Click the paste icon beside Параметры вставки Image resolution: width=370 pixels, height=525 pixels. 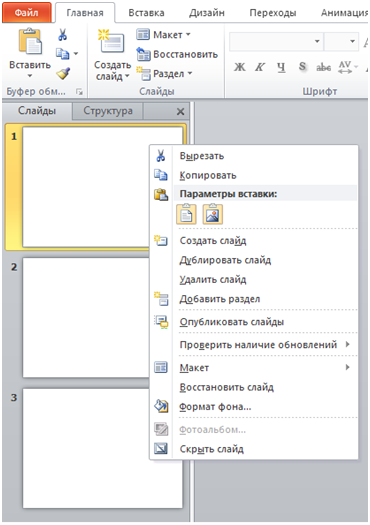(161, 194)
